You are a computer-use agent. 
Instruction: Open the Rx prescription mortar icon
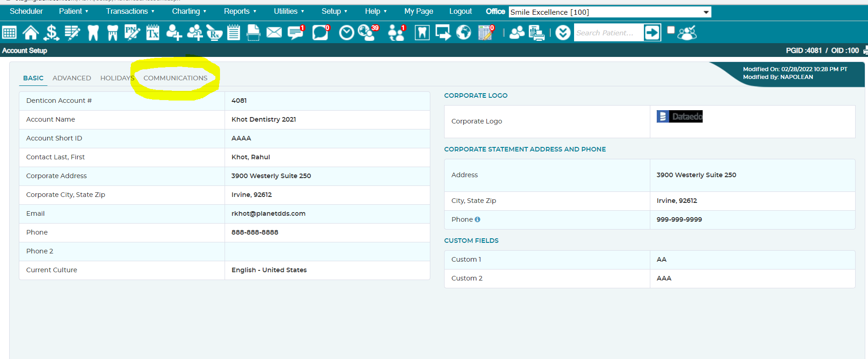tap(214, 33)
